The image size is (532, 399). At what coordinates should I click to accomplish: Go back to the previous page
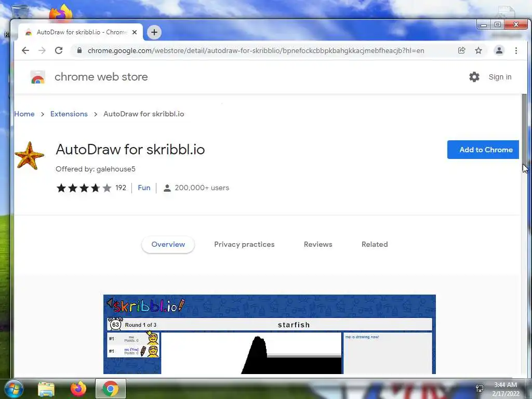tap(25, 50)
